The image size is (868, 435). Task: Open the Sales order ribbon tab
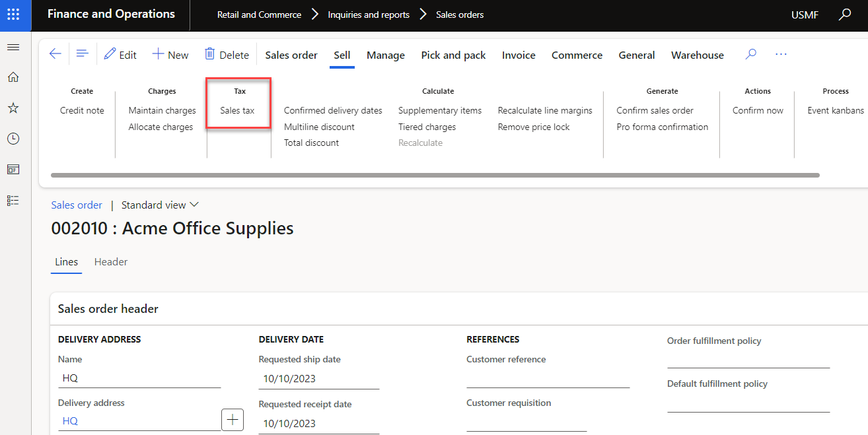coord(291,55)
